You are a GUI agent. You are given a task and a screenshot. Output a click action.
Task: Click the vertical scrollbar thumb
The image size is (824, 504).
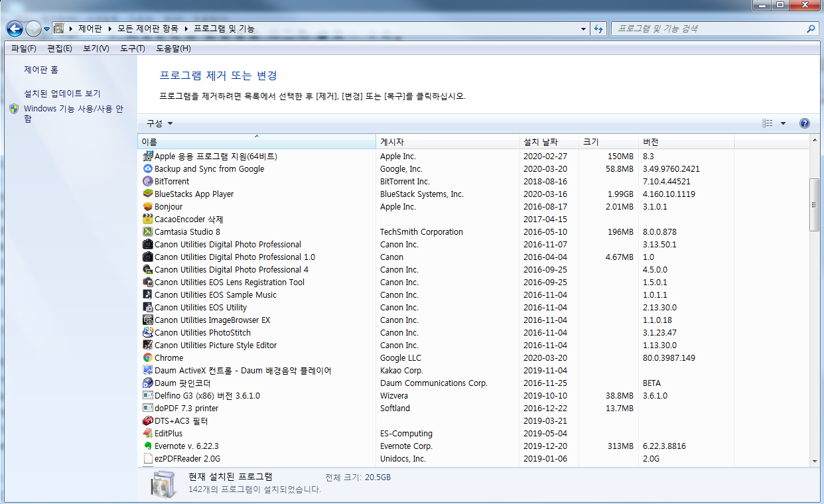[x=815, y=205]
